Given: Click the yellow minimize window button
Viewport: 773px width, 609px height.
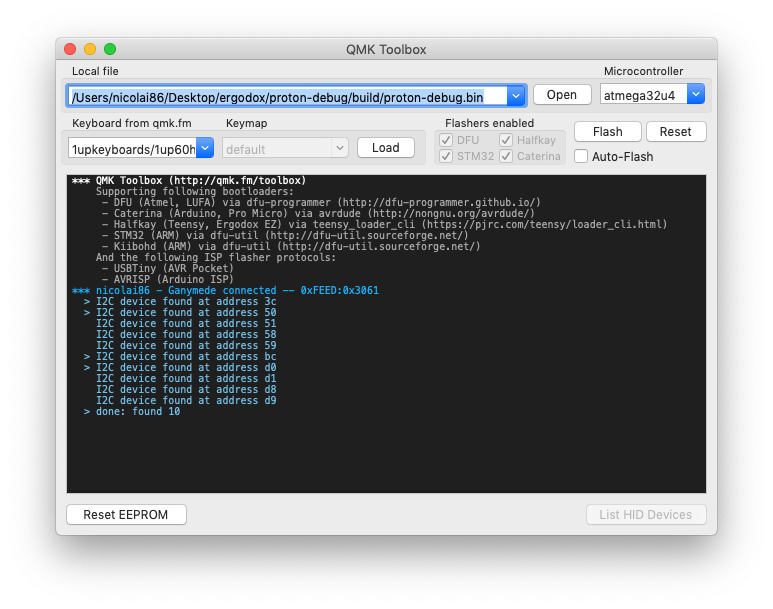Looking at the screenshot, I should pyautogui.click(x=90, y=49).
